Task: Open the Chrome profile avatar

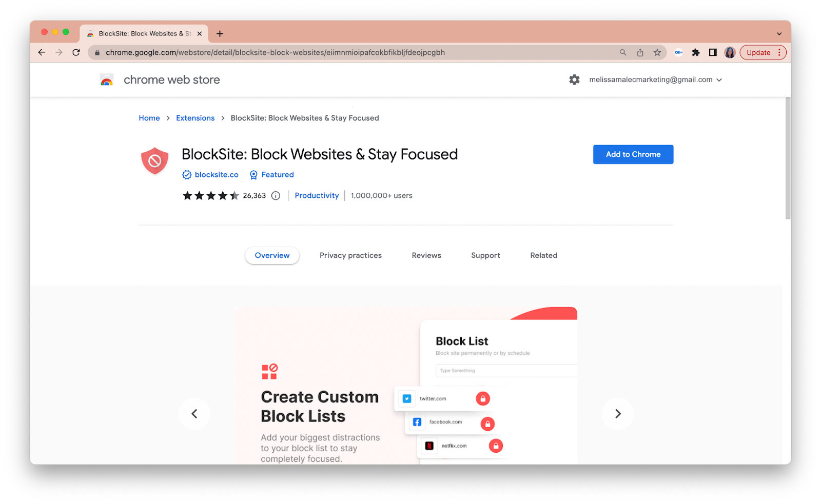Action: [x=730, y=52]
